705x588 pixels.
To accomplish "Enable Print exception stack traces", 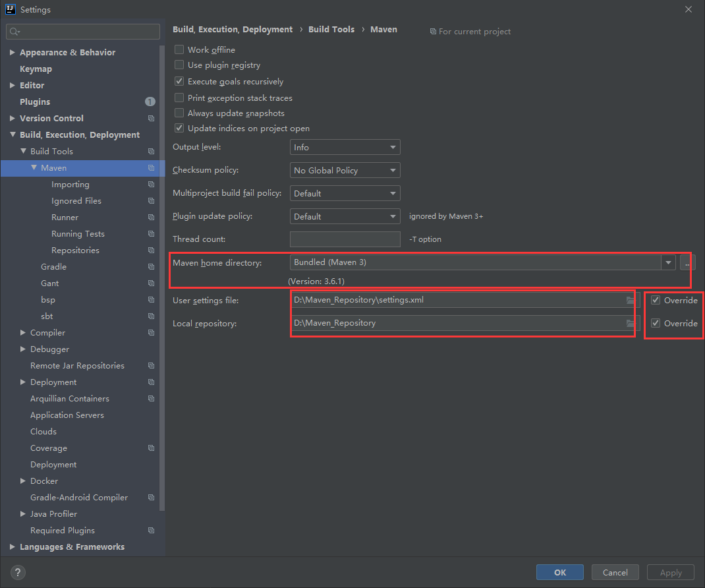I will point(179,98).
